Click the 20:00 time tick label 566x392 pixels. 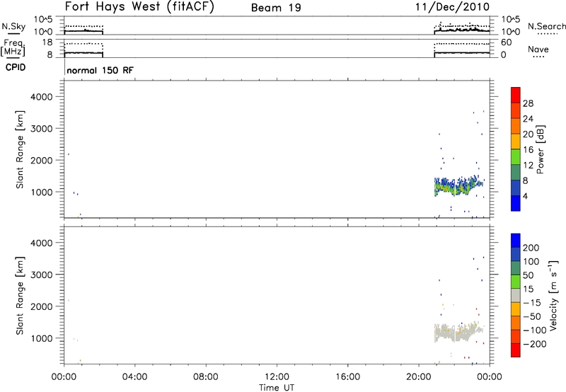(x=418, y=377)
